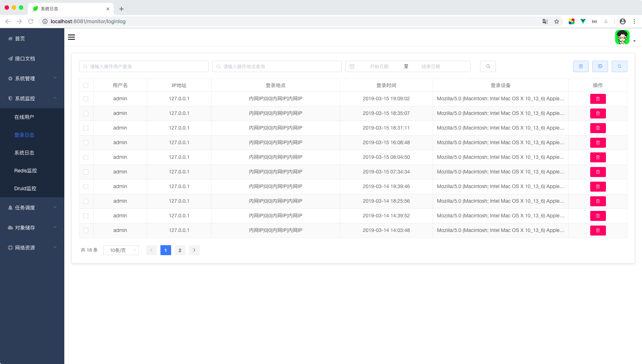Delete the log entry at 14:39:52
The width and height of the screenshot is (642, 364).
pos(598,216)
